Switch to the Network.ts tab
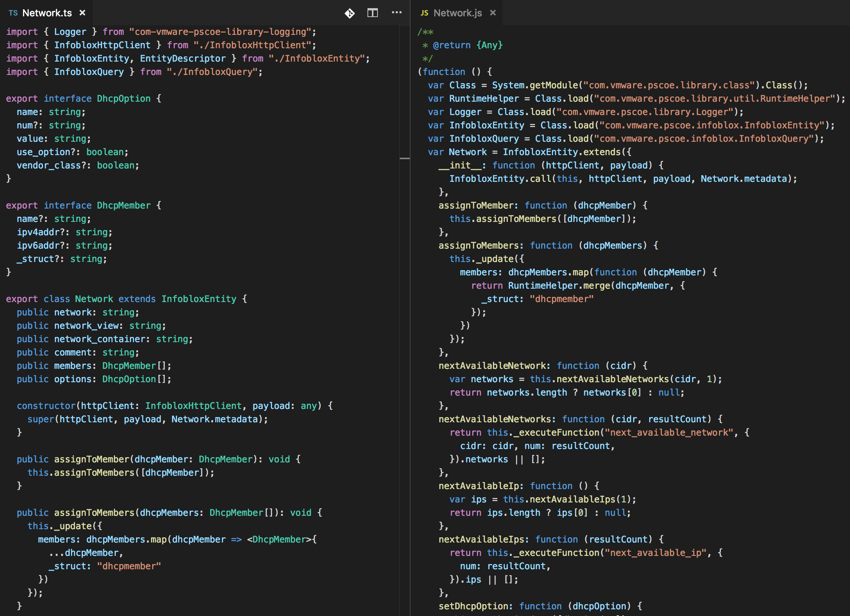Image resolution: width=850 pixels, height=616 pixels. pos(47,13)
